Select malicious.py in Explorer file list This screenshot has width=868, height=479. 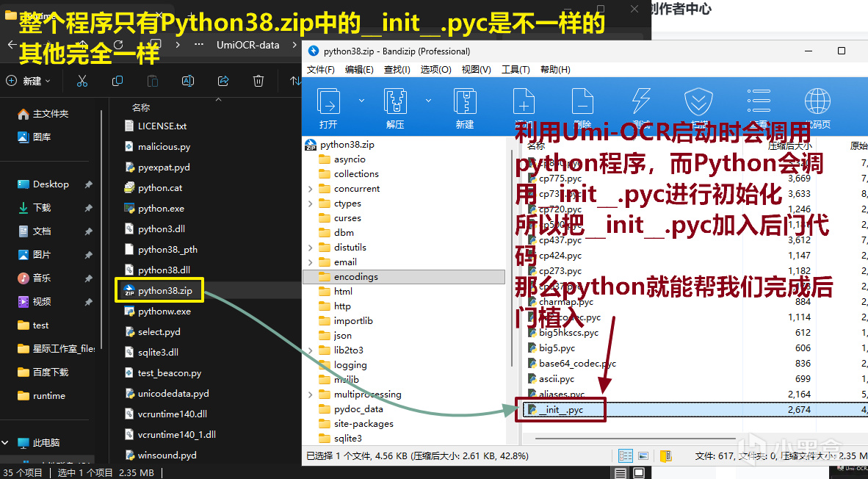pos(158,147)
